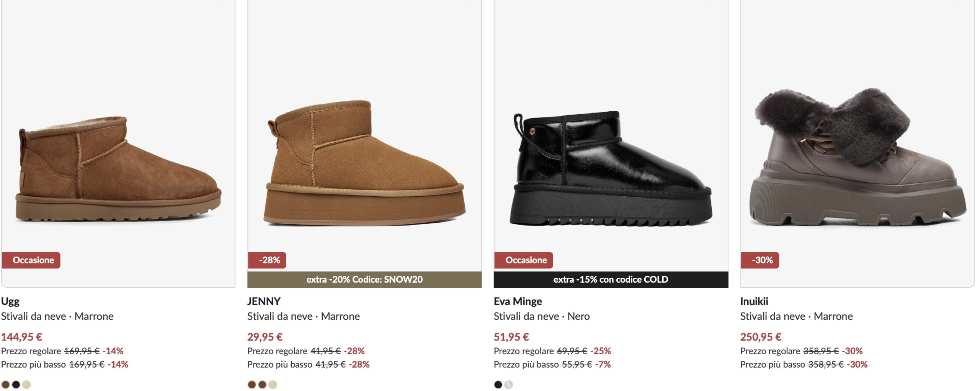Click the extra -15% COLD code banner
The width and height of the screenshot is (980, 391).
pos(611,279)
